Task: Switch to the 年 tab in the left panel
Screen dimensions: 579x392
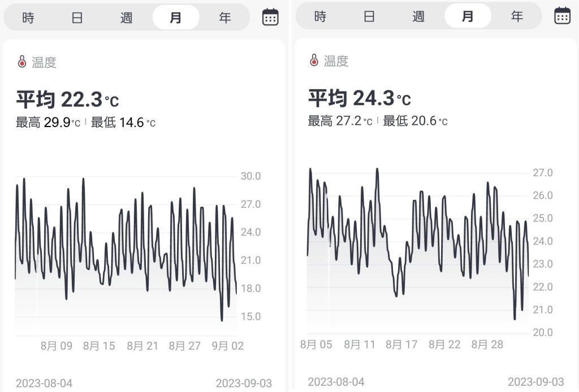Action: point(225,18)
